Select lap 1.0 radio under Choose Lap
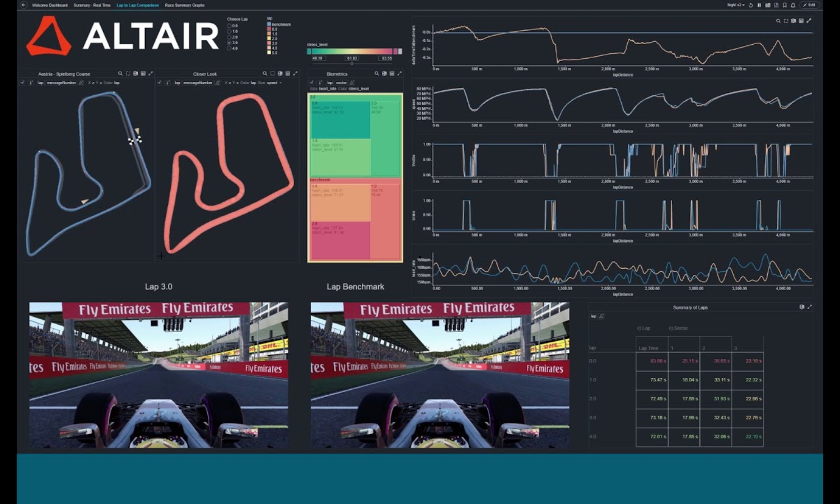The height and width of the screenshot is (504, 840). pos(229,31)
